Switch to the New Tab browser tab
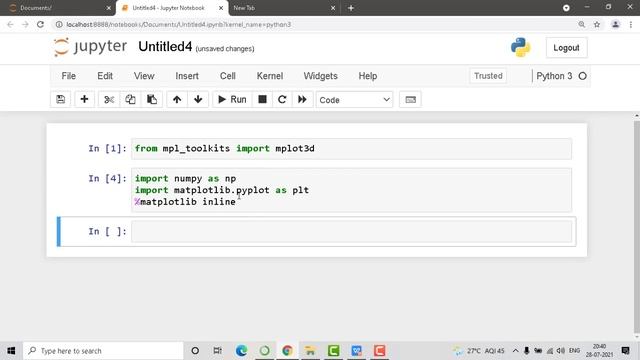 tap(282, 8)
